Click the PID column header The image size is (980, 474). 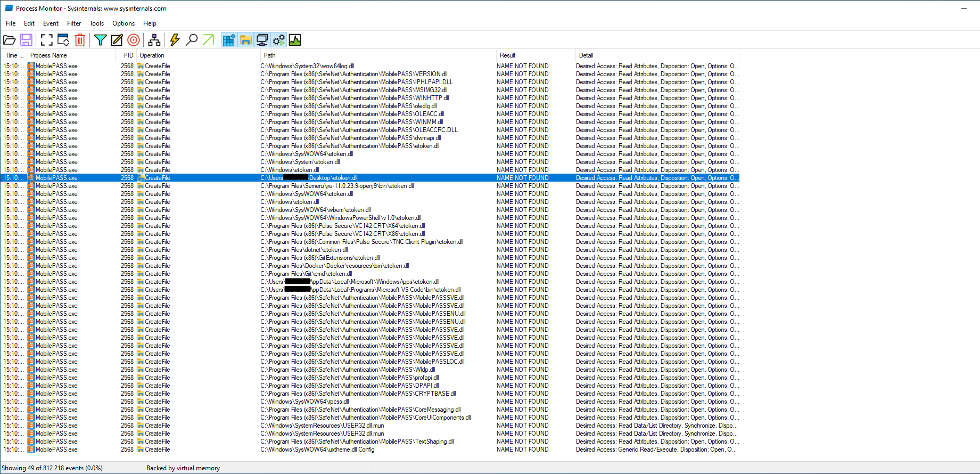[126, 55]
